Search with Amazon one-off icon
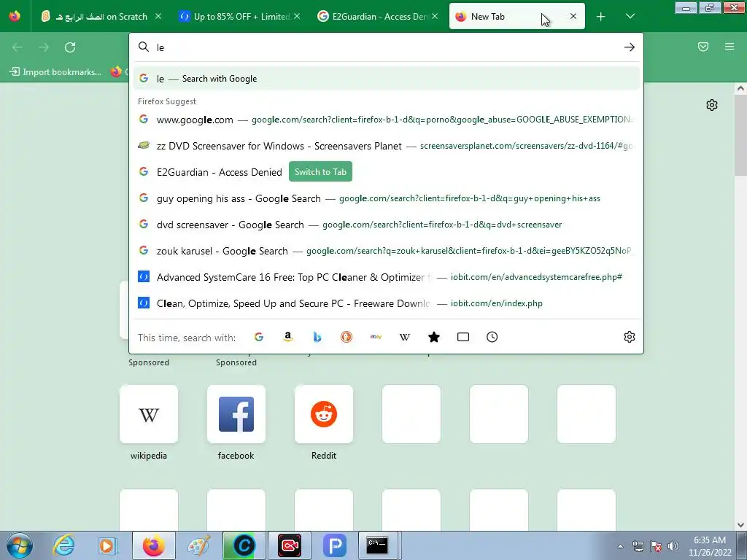The width and height of the screenshot is (747, 560). click(x=287, y=337)
